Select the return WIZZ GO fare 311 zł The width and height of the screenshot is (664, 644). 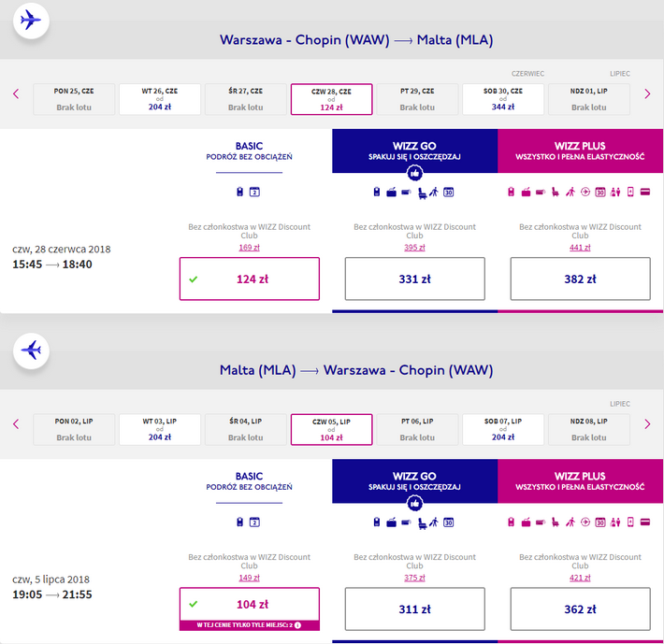point(414,608)
